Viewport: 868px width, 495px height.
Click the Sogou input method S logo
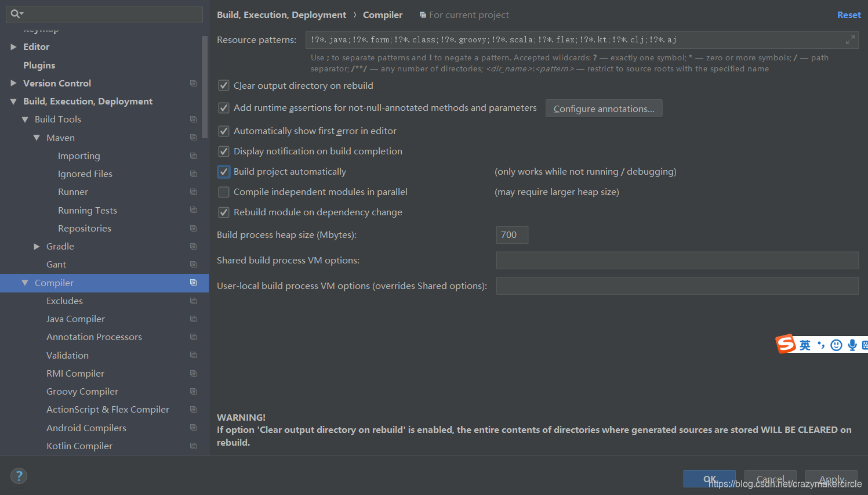click(786, 344)
